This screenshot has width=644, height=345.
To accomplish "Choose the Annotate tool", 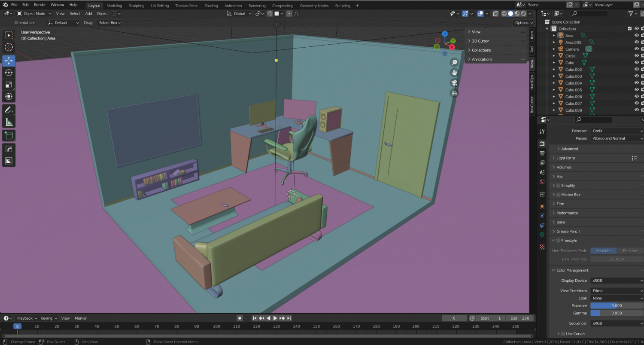I will [9, 110].
